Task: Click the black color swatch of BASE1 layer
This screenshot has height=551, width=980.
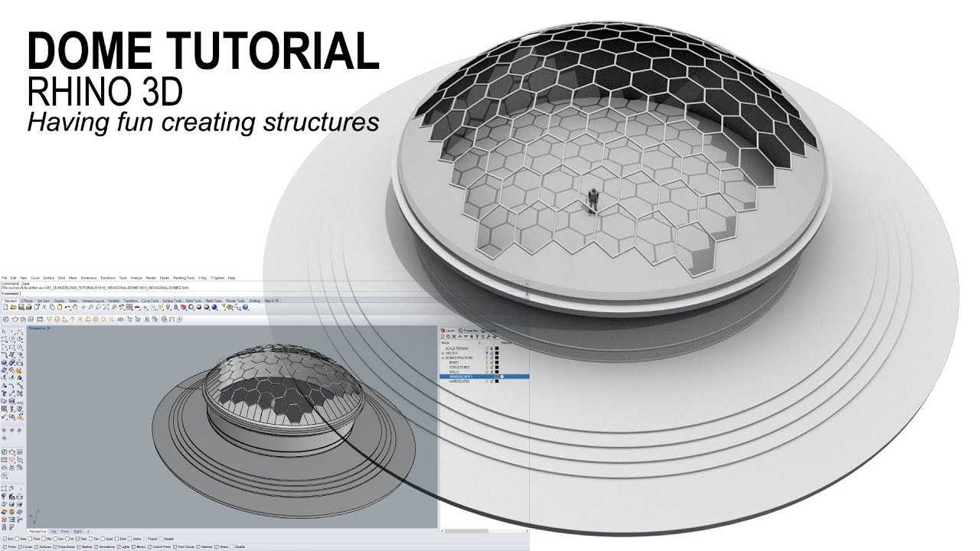Action: pos(497,363)
